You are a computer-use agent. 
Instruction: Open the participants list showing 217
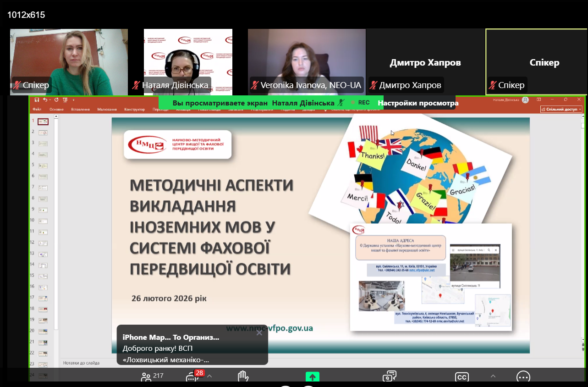pyautogui.click(x=147, y=377)
